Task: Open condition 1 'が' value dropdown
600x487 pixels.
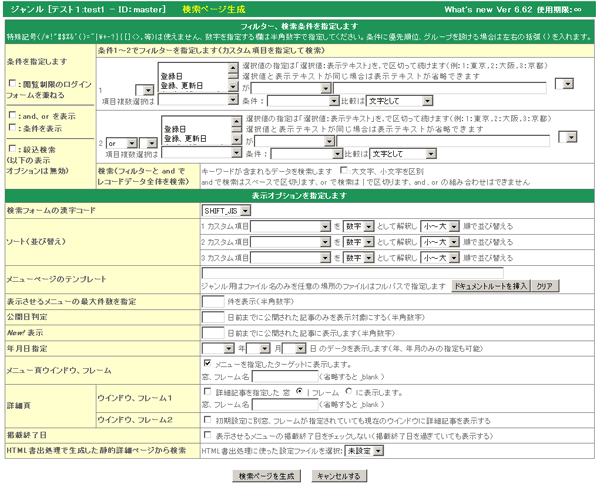Action: [x=291, y=88]
